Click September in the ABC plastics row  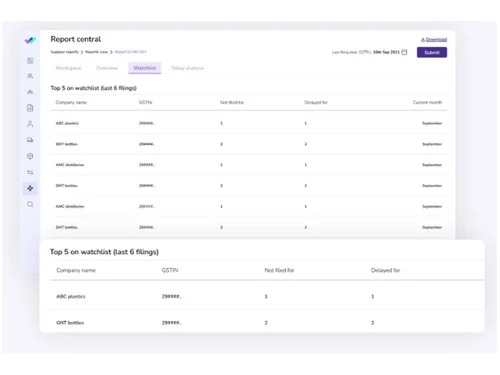[432, 123]
